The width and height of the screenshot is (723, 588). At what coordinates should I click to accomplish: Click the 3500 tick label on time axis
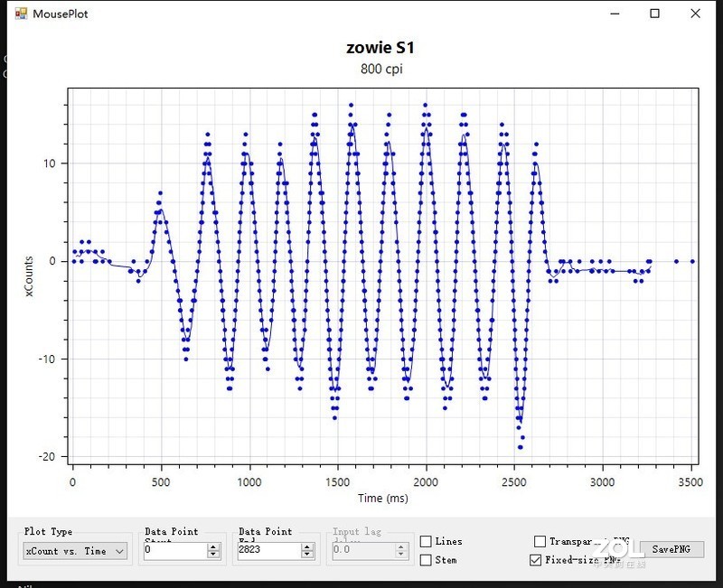pyautogui.click(x=690, y=482)
